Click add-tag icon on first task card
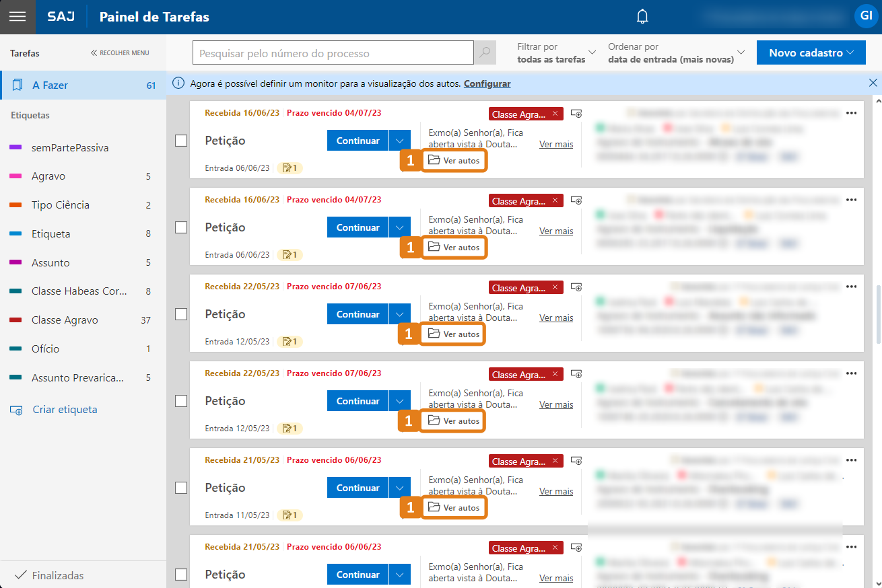This screenshot has width=882, height=588. 576,114
